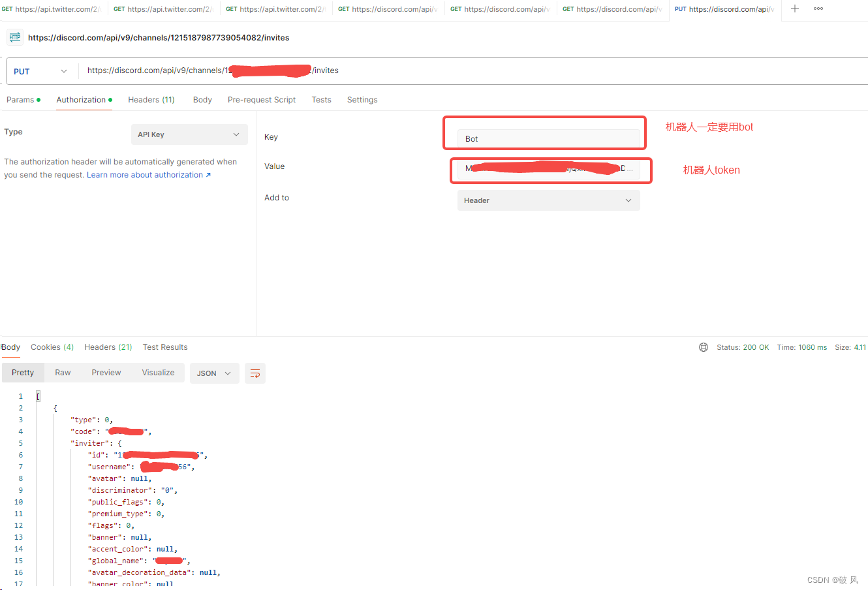The height and width of the screenshot is (590, 868).
Task: Click the "premium_type": 0 line
Action: click(126, 514)
